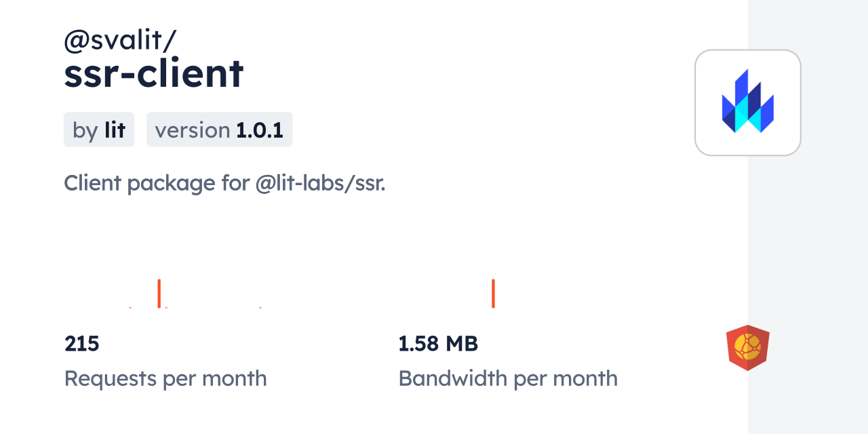
Task: Click the tiny tick left of the tall requests bar
Action: pos(130,307)
